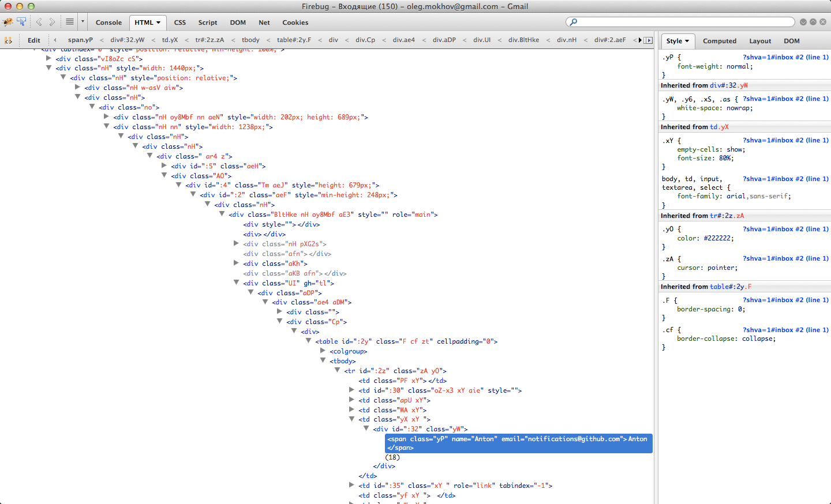Screen dimensions: 831x504
Task: Switch to the Layout side tab
Action: 760,41
